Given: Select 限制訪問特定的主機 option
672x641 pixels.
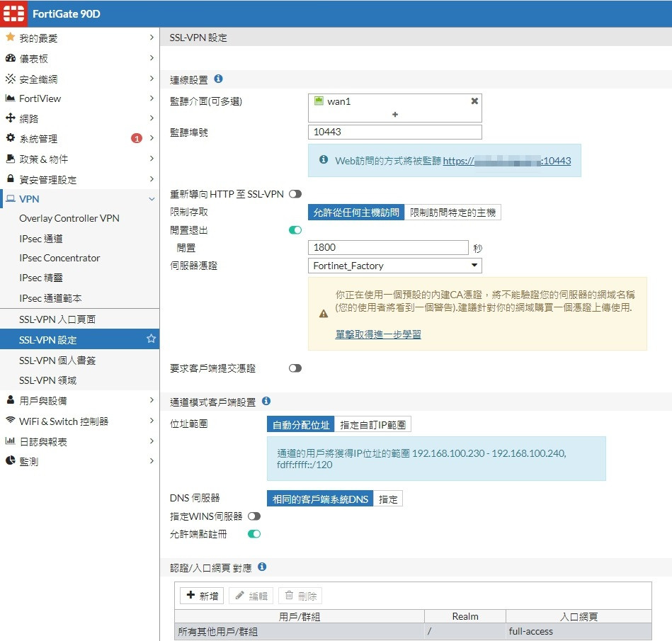Looking at the screenshot, I should 452,212.
